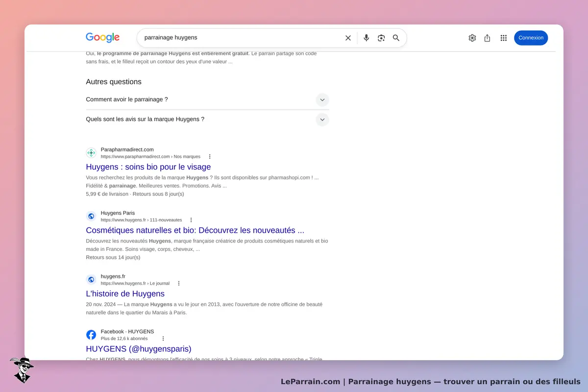Click the Parapharmadirect.com favicon

91,153
